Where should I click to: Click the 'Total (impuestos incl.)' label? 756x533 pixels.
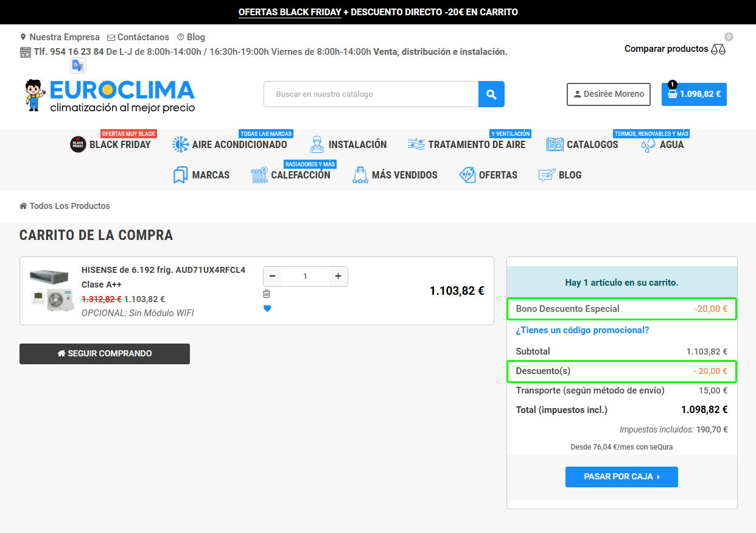(562, 410)
